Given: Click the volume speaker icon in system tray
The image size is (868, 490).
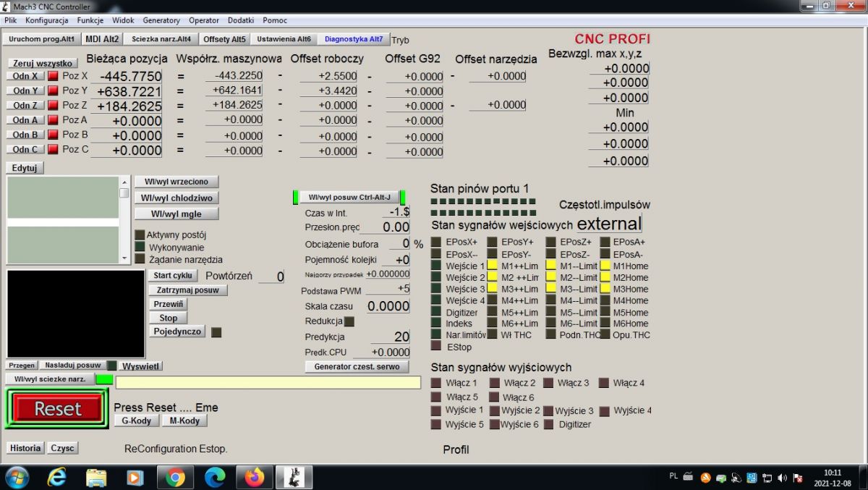Looking at the screenshot, I should pyautogui.click(x=783, y=478).
